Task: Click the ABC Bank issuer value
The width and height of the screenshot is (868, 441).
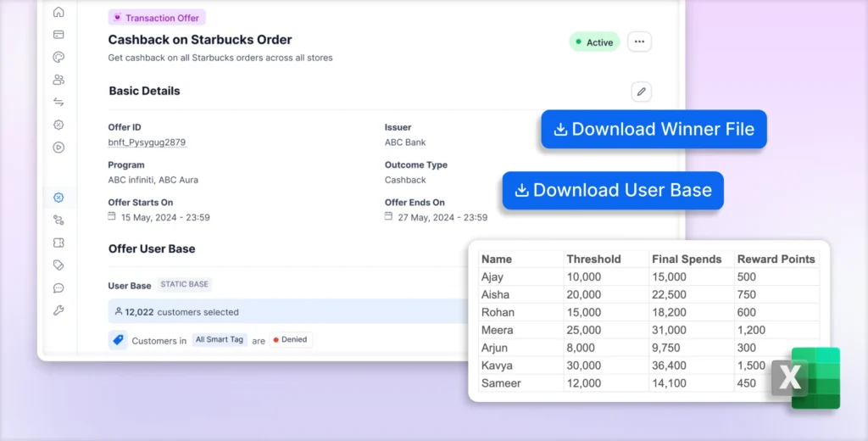Action: [405, 142]
